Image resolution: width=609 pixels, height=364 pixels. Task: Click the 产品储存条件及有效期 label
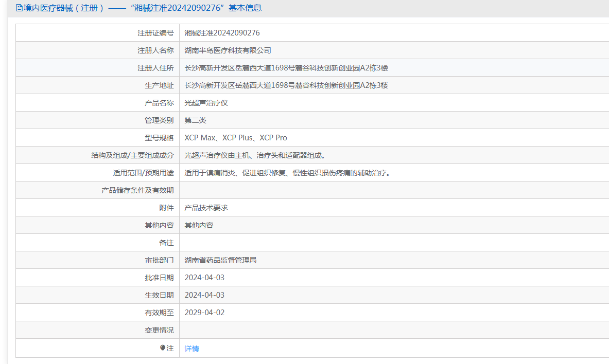(x=137, y=190)
